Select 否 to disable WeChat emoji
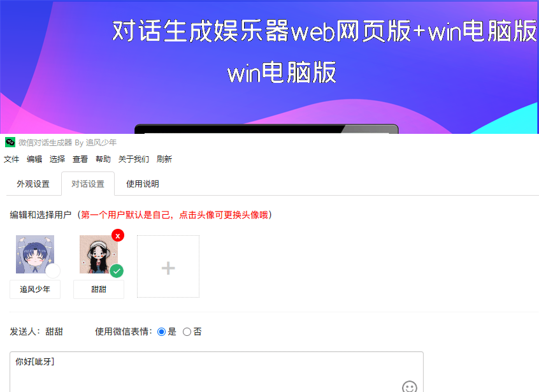 [187, 332]
